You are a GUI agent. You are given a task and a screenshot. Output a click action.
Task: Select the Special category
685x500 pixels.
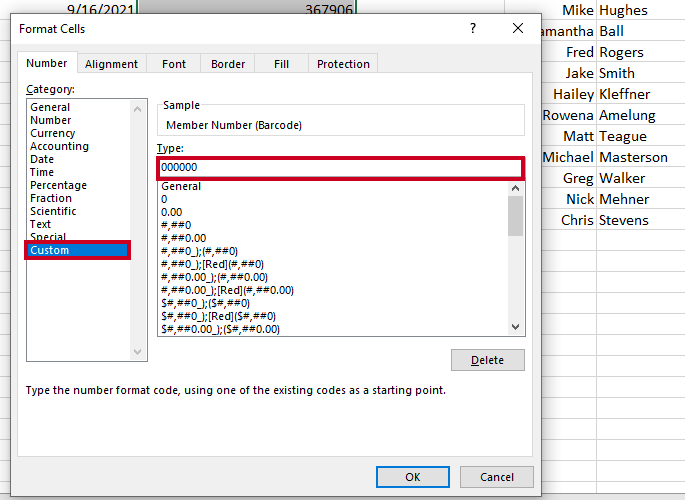coord(48,236)
